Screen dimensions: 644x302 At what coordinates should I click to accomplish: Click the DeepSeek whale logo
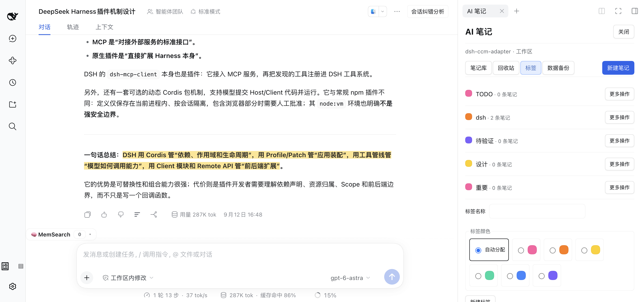12,16
